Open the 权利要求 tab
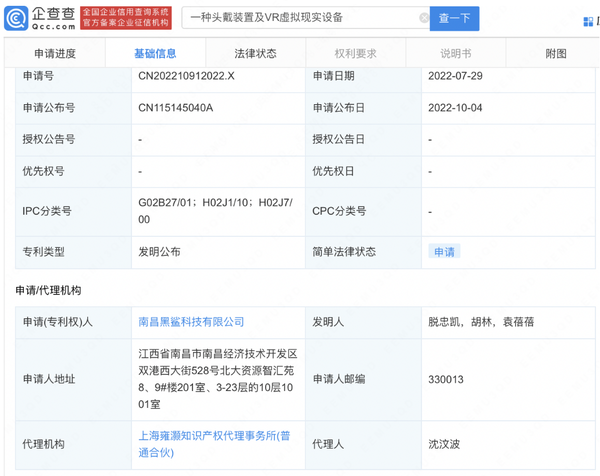Image resolution: width=600 pixels, height=476 pixels. point(355,54)
